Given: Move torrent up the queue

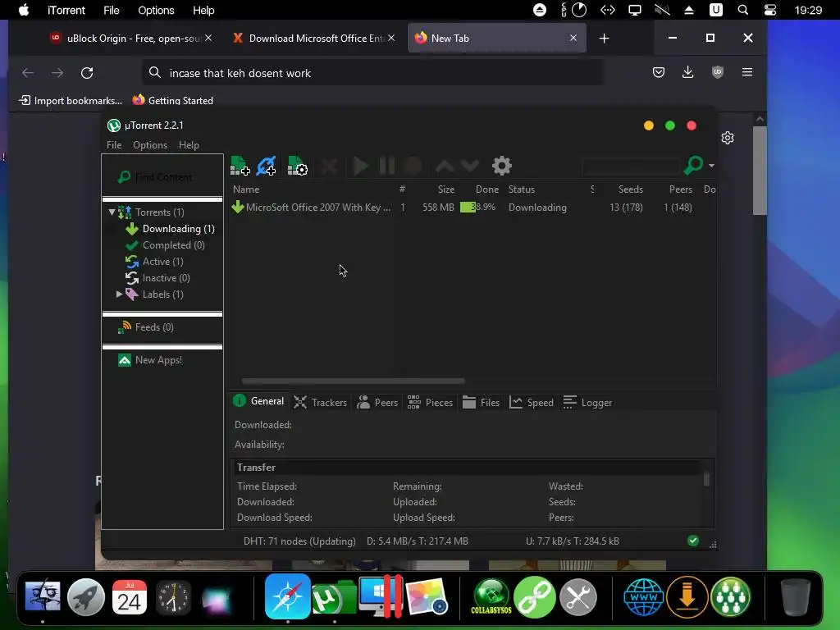Looking at the screenshot, I should (445, 166).
